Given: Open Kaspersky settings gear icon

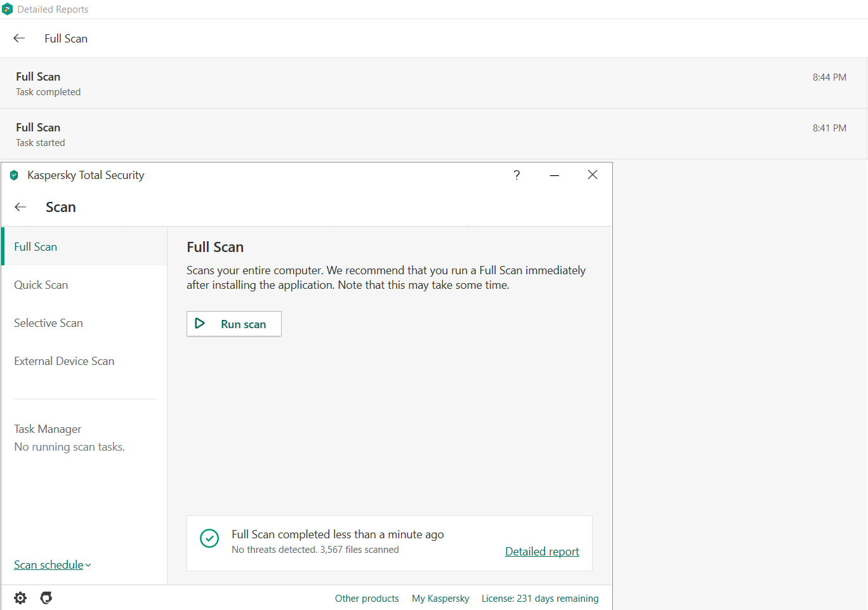Looking at the screenshot, I should [x=20, y=598].
